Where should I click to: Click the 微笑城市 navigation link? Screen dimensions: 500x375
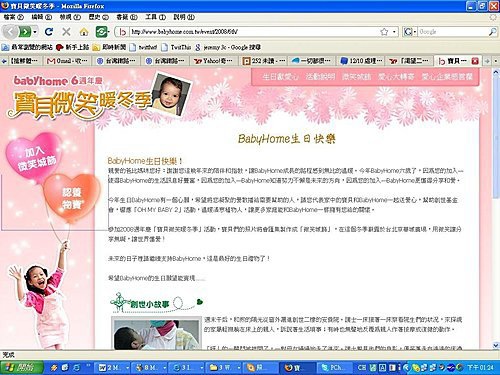356,77
